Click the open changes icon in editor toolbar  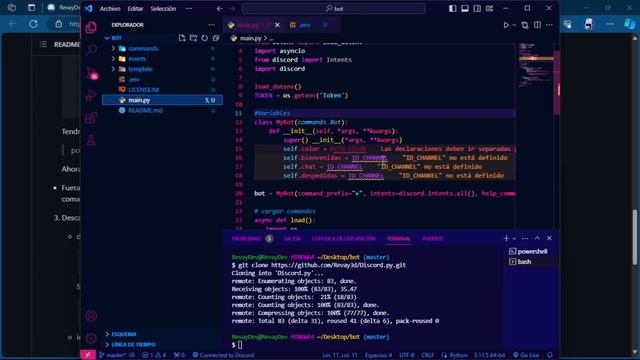(525, 25)
